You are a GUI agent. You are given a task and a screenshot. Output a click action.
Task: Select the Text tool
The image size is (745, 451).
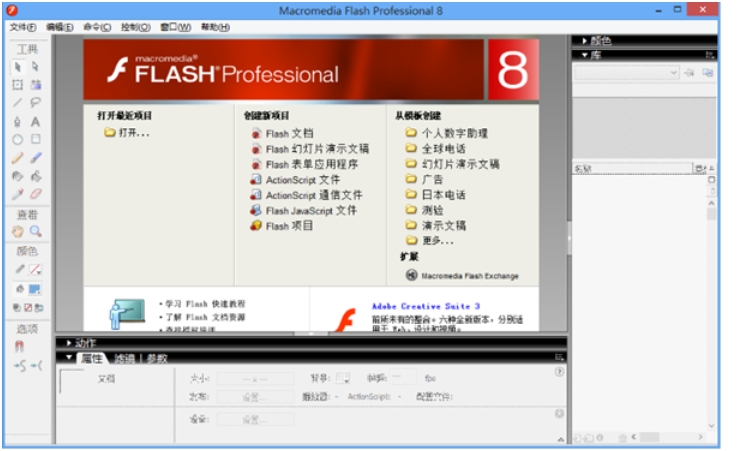point(36,122)
